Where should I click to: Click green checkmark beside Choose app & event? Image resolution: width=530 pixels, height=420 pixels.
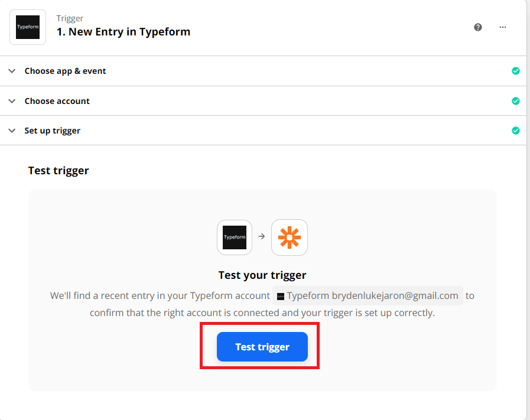click(x=516, y=71)
